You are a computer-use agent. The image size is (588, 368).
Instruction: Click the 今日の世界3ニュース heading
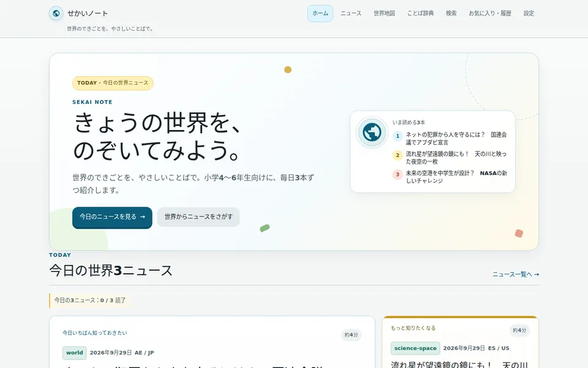click(x=111, y=270)
